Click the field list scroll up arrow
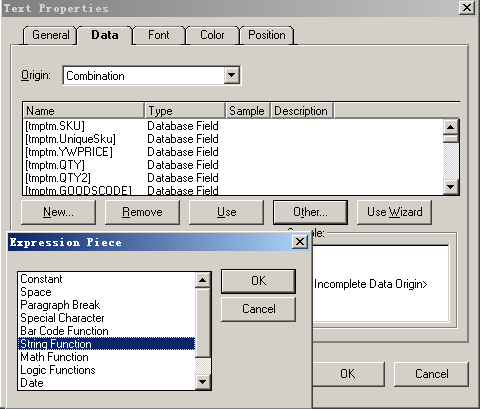The width and height of the screenshot is (480, 409). click(x=451, y=127)
